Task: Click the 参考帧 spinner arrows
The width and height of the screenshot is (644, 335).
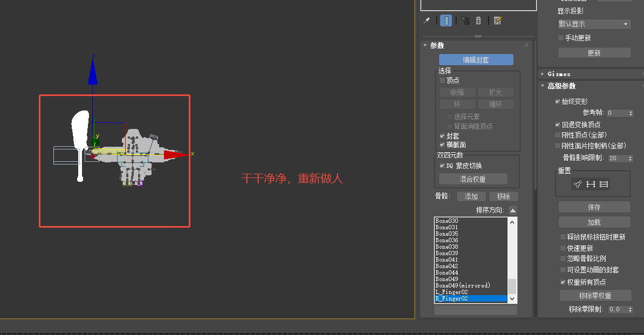Action: coord(631,113)
